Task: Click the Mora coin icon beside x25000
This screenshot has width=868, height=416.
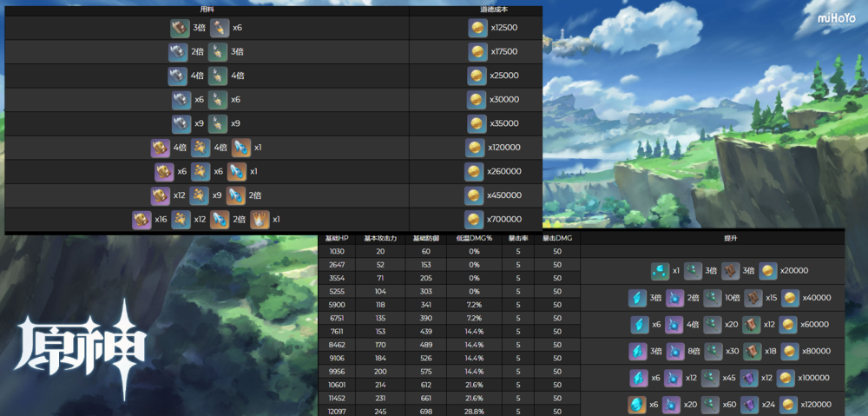Action: (x=477, y=76)
